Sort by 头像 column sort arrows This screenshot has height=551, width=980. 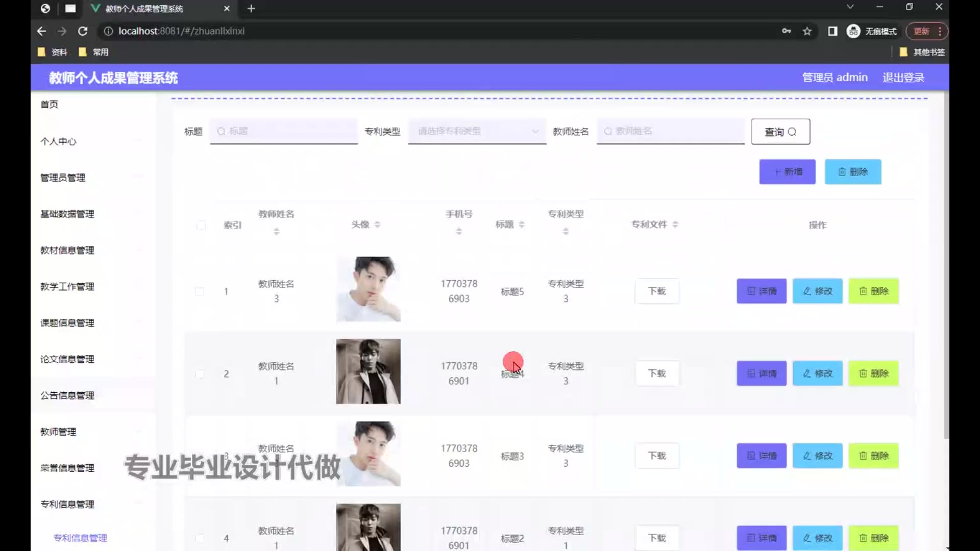point(377,224)
